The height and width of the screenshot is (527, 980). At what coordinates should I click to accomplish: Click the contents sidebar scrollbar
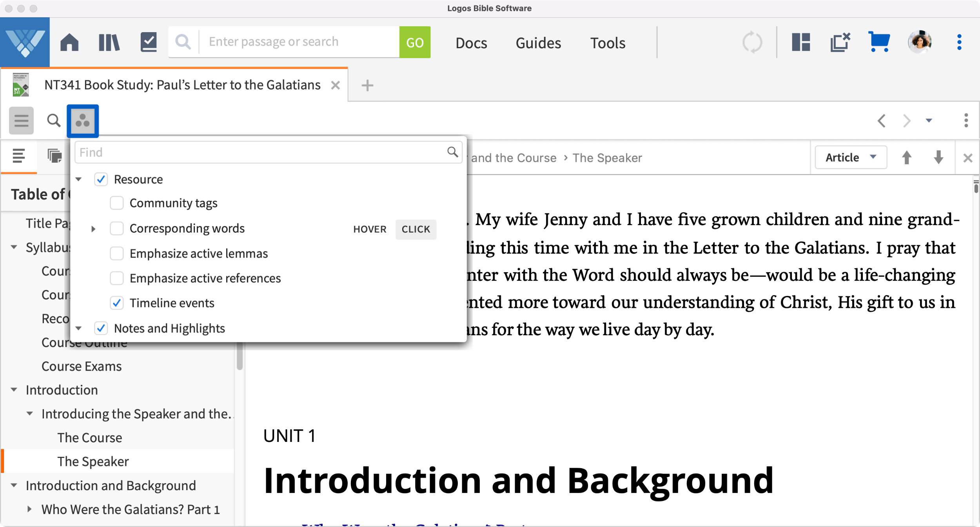click(x=240, y=356)
